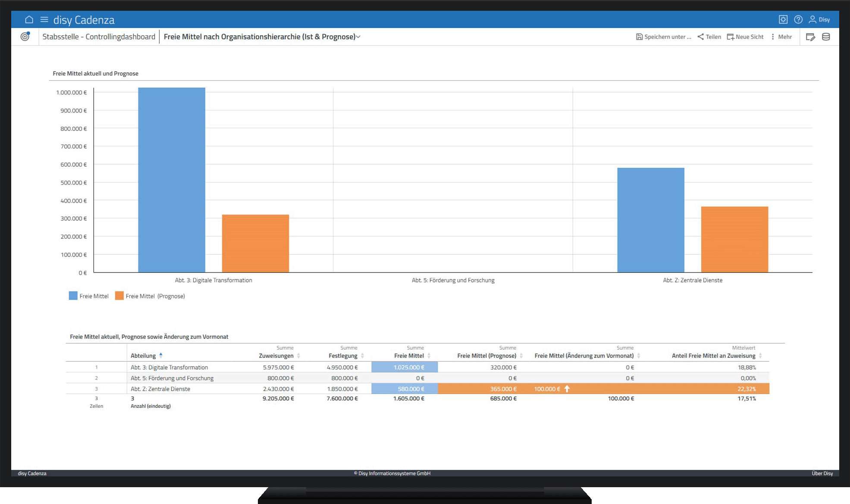
Task: Open the Mehr overflow menu
Action: click(781, 37)
